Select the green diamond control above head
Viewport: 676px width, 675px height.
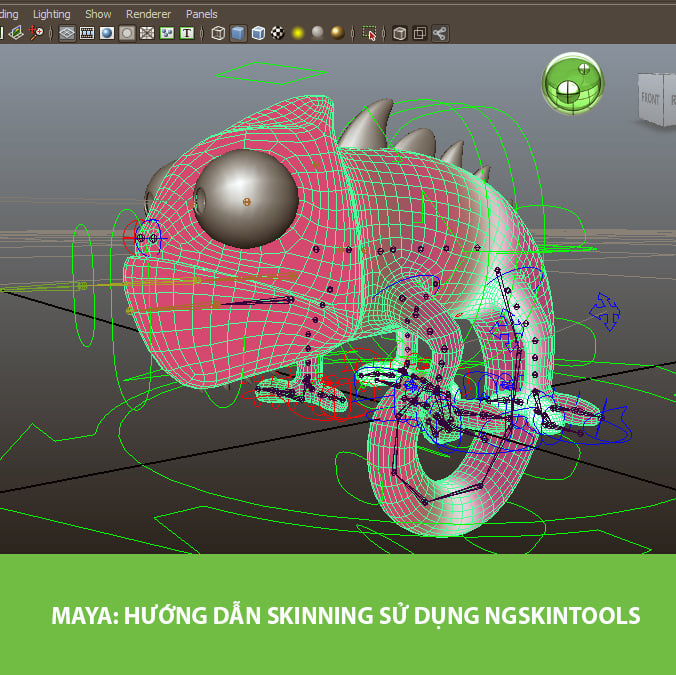(271, 73)
